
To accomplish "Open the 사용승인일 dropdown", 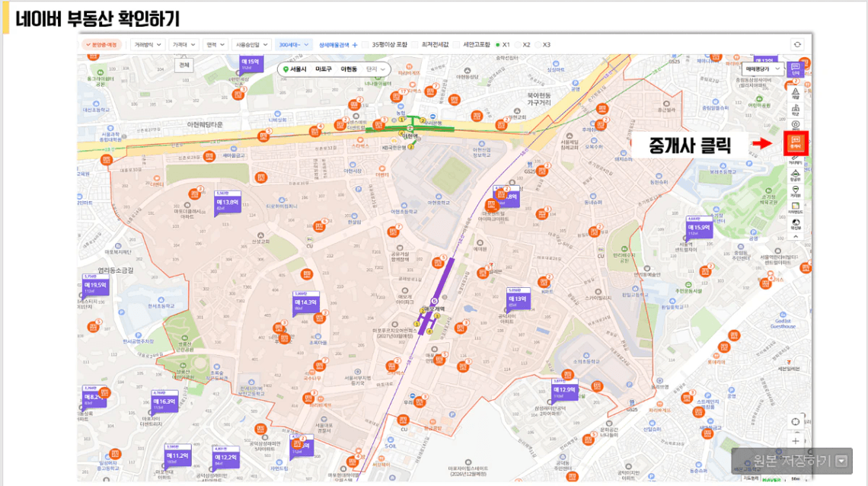I will (251, 45).
